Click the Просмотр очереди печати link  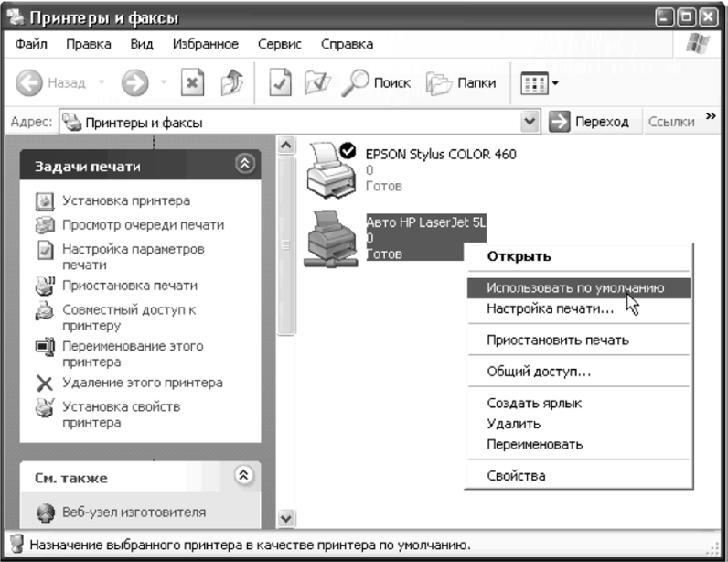coord(143,225)
